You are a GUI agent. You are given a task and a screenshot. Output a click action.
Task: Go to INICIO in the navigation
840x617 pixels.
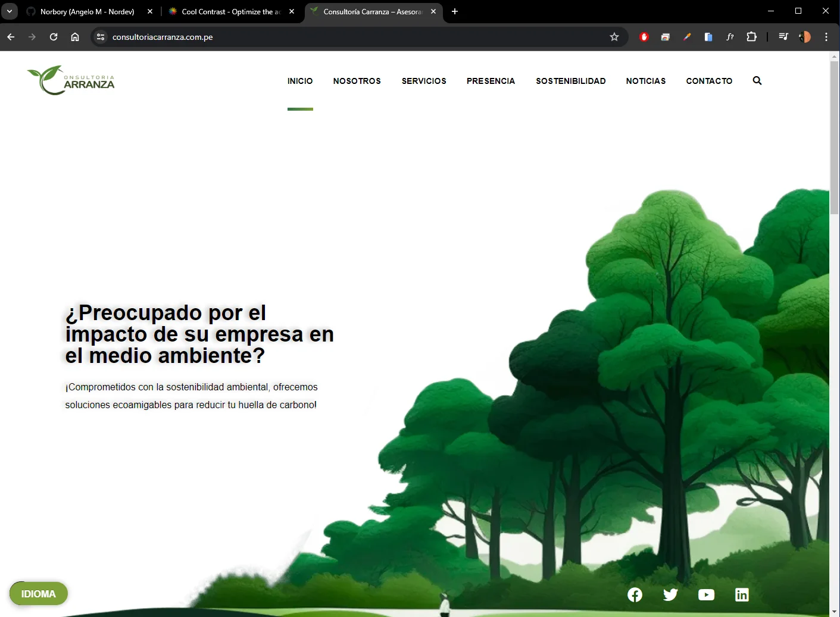pyautogui.click(x=300, y=81)
